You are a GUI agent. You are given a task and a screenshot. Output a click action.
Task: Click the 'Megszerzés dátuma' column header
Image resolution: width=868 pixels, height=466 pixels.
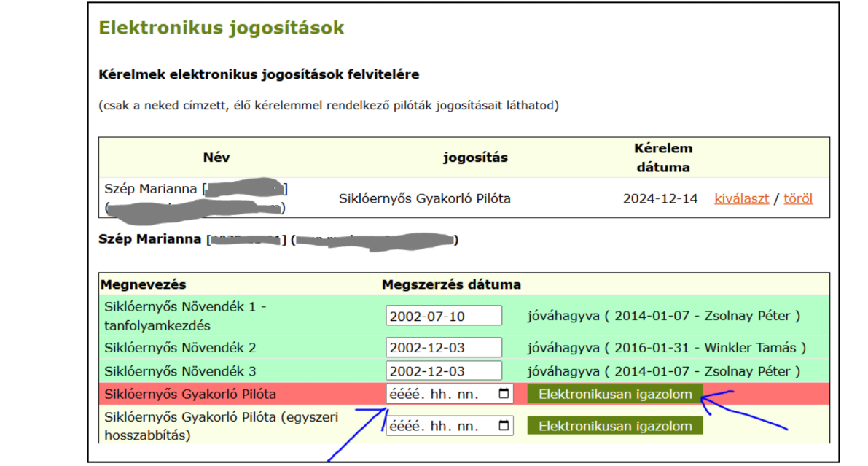pos(451,284)
